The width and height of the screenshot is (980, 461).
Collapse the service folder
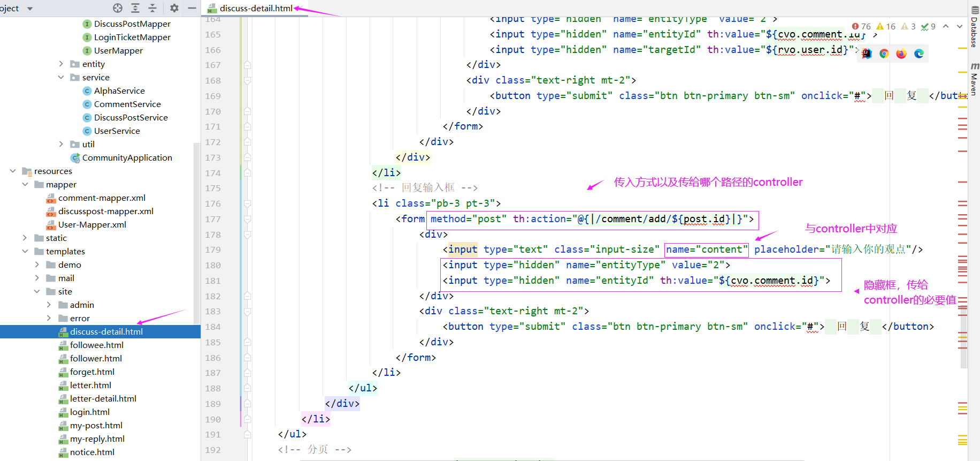click(61, 77)
